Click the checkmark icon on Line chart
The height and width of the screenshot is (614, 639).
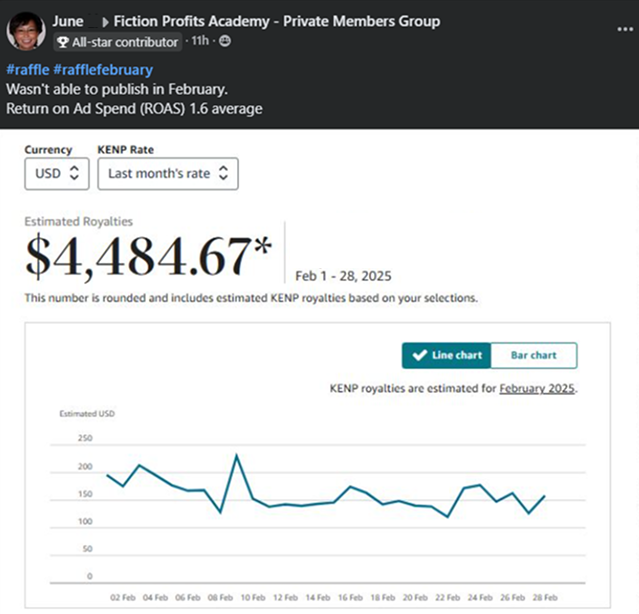click(x=418, y=355)
